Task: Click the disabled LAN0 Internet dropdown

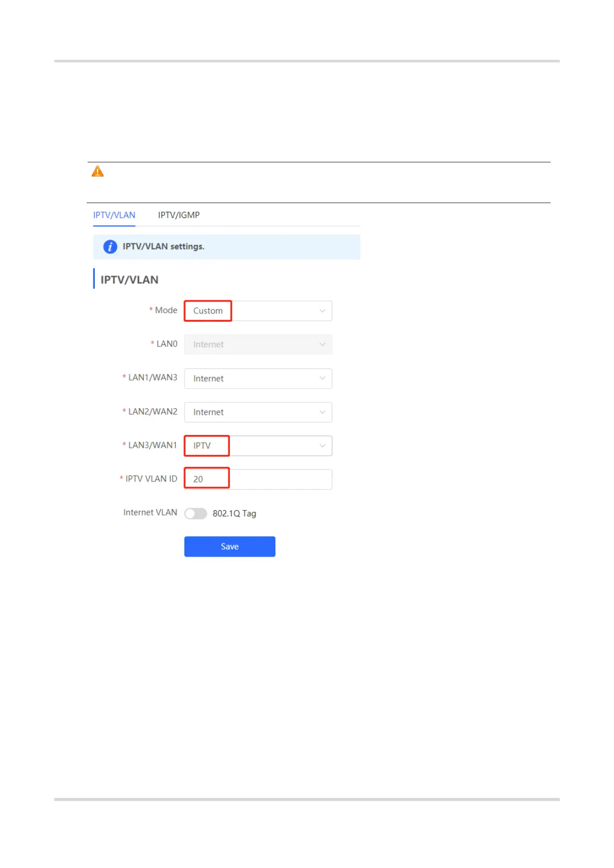Action: [258, 344]
